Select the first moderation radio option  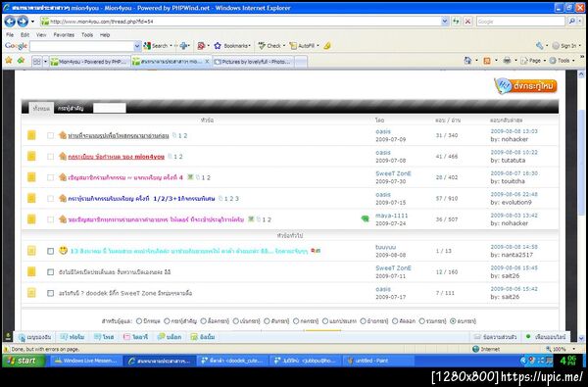pyautogui.click(x=139, y=321)
